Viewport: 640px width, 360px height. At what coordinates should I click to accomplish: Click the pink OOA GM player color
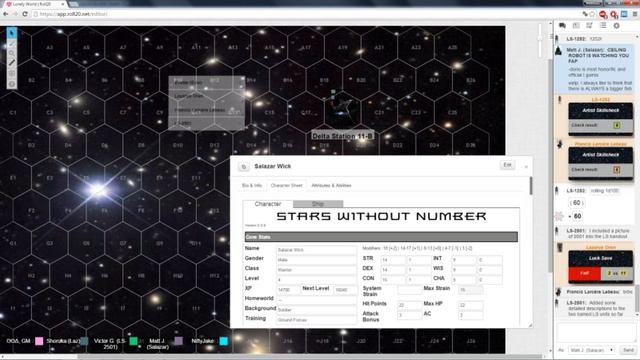click(x=39, y=341)
